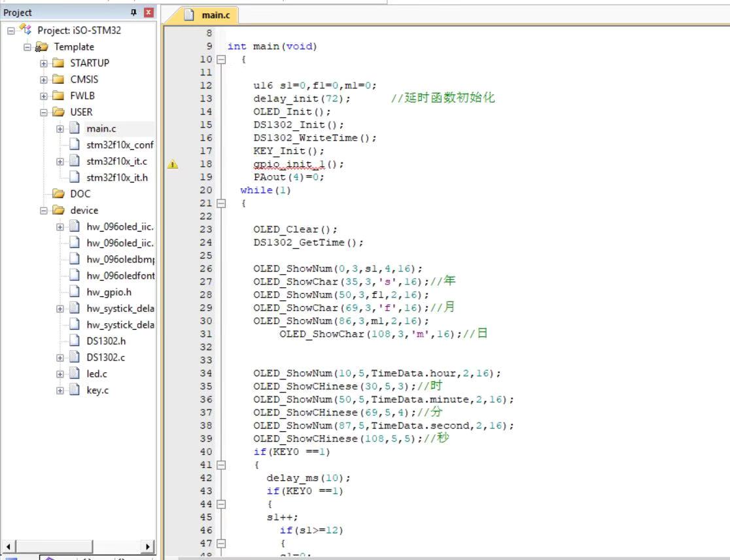The image size is (730, 560).
Task: Collapse nested if fold at line 44
Action: (x=221, y=504)
